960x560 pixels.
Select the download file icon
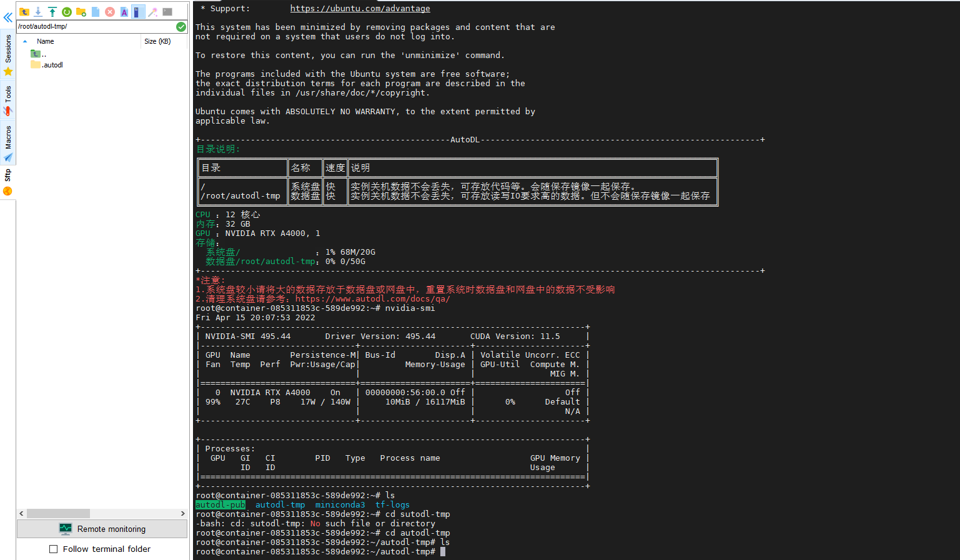point(38,12)
